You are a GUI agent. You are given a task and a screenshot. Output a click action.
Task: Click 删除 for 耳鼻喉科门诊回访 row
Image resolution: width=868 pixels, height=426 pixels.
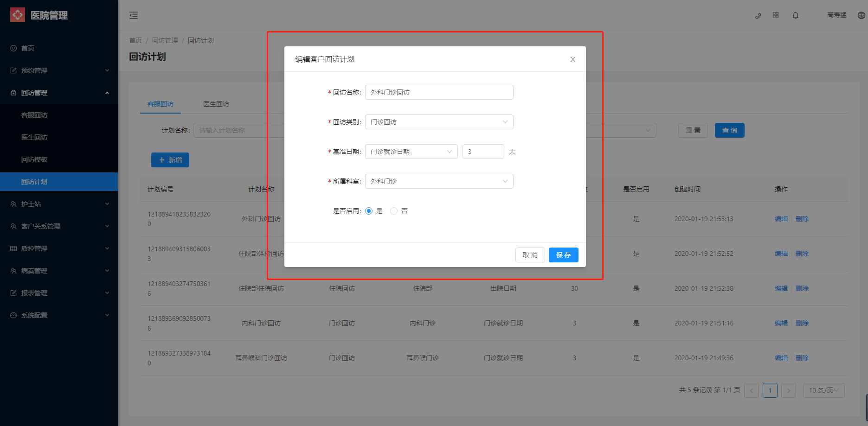click(x=802, y=358)
